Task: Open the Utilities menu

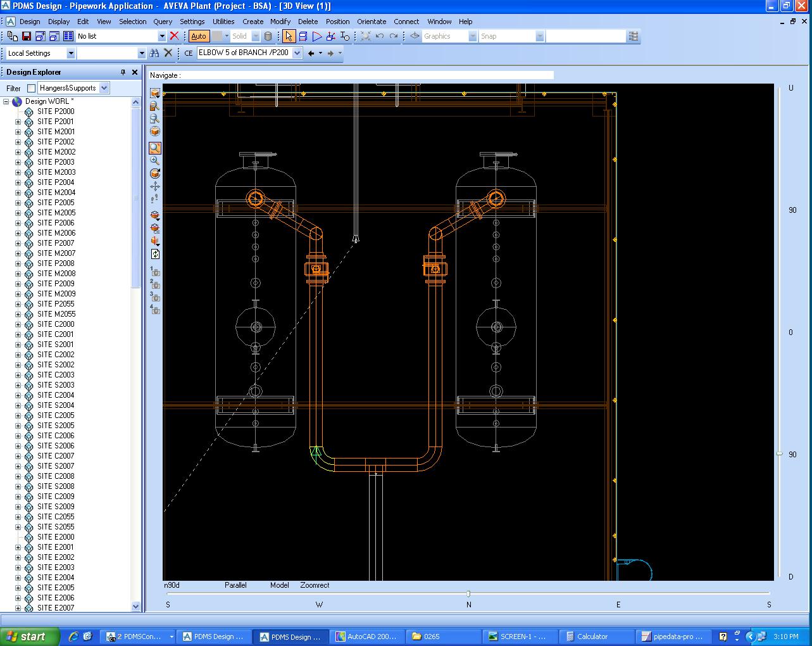Action: [223, 22]
